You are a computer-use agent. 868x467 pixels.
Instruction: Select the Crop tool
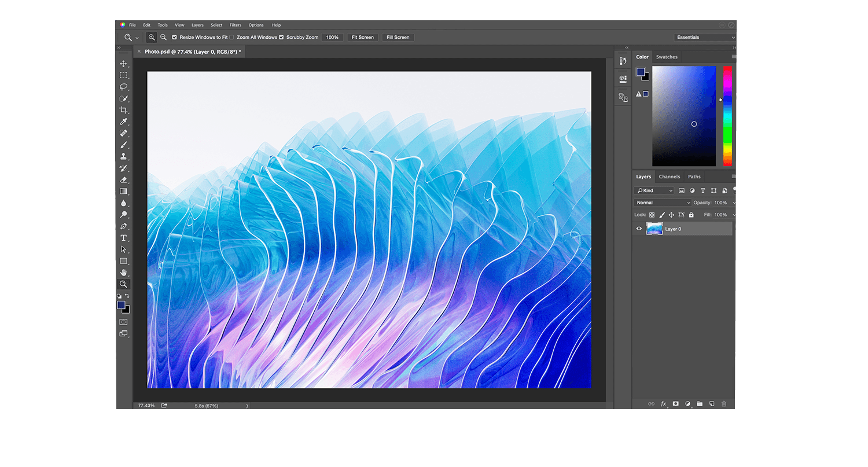pos(124,110)
